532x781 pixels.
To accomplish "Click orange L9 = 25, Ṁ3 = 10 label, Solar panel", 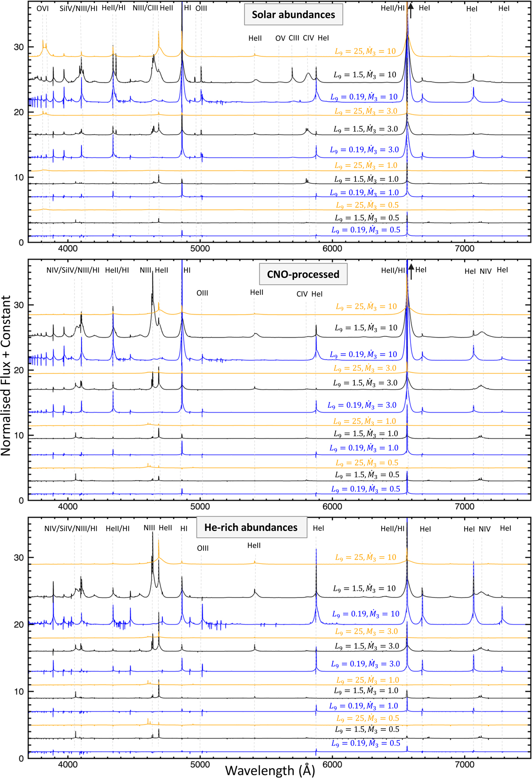I will [365, 51].
